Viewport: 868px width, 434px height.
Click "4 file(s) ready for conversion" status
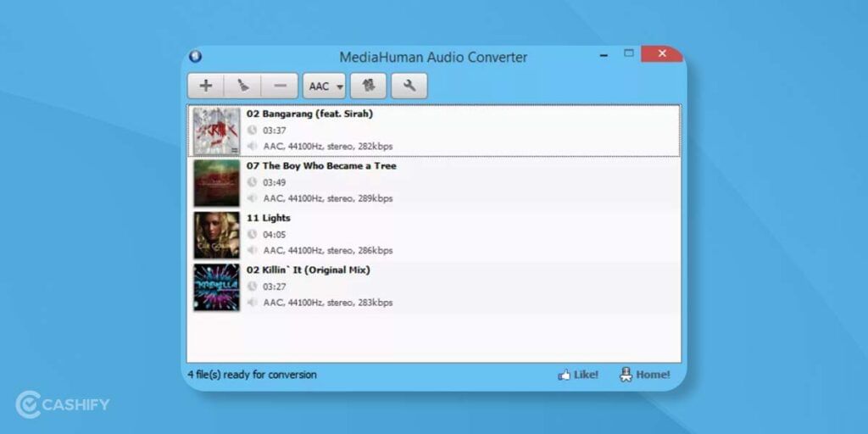click(253, 375)
